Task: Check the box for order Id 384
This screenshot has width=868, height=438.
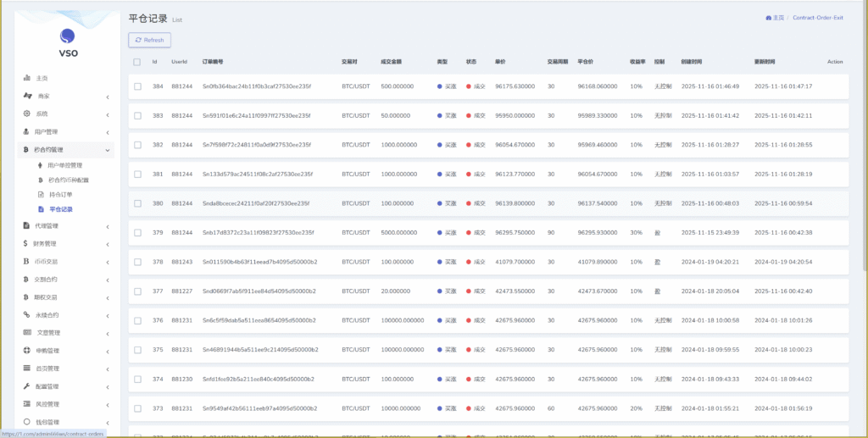Action: tap(137, 86)
